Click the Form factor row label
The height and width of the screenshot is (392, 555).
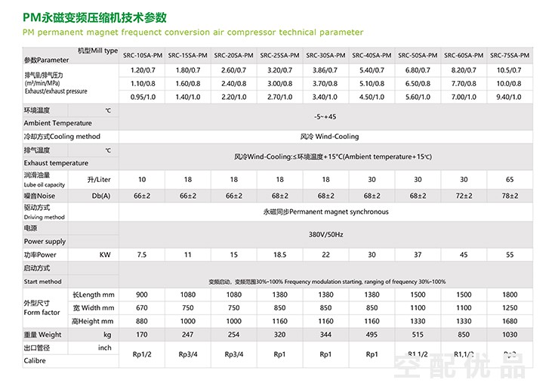(x=42, y=313)
